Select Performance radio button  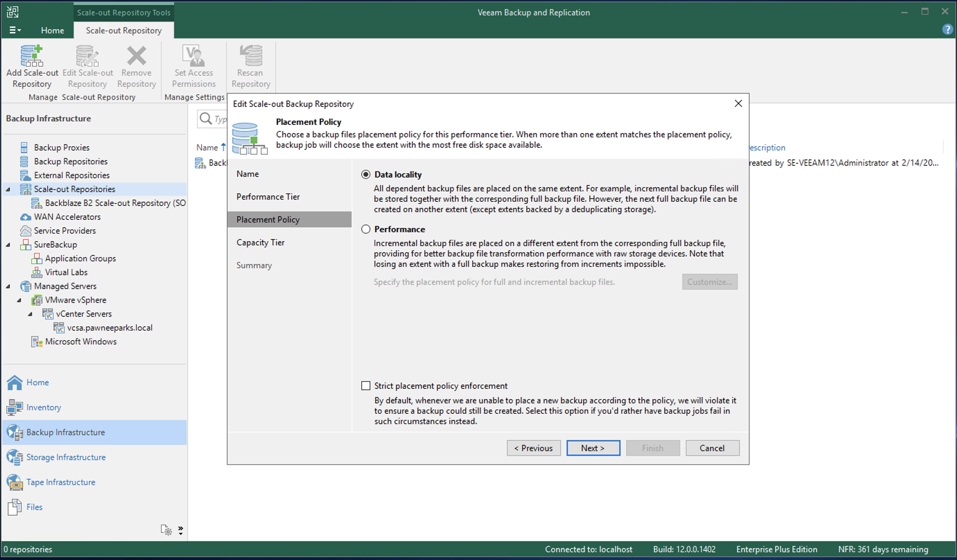pos(365,229)
